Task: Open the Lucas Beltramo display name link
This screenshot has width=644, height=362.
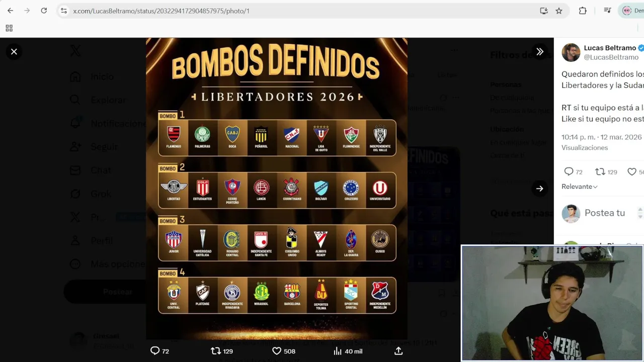Action: click(610, 48)
